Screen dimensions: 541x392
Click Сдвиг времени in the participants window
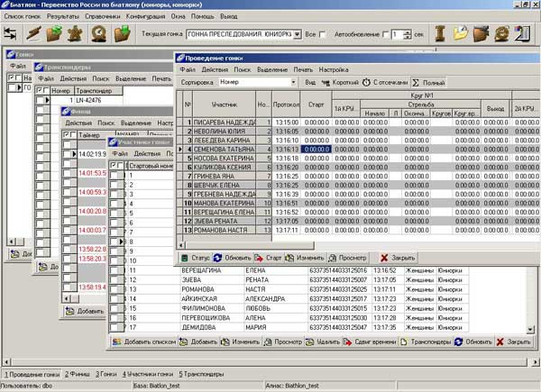point(370,342)
